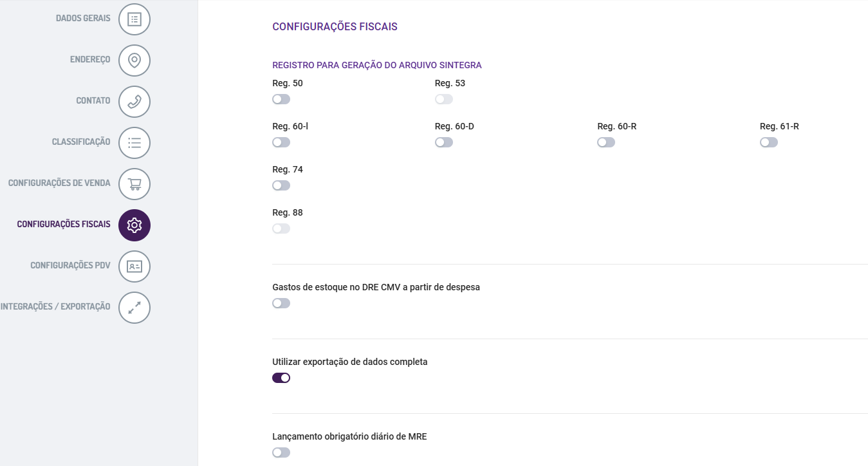This screenshot has height=466, width=868.
Task: Enable Lançamento obrigatório diário de MRE
Action: click(281, 452)
